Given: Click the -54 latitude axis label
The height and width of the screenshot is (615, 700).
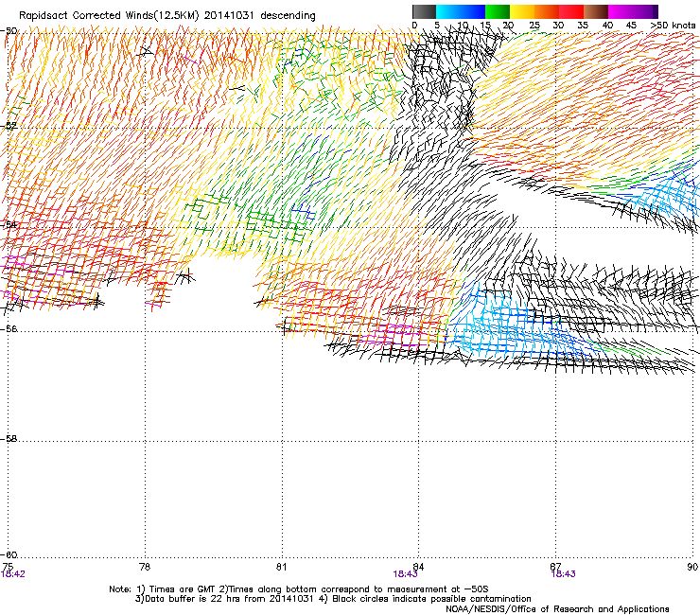Looking at the screenshot, I should pos(9,224).
